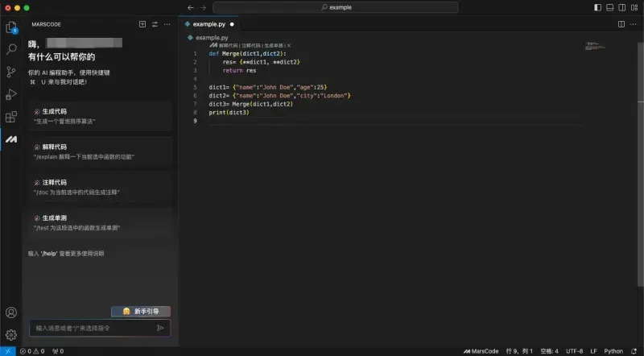Click the '/help' usage hint text
The width and height of the screenshot is (644, 356).
pyautogui.click(x=66, y=254)
